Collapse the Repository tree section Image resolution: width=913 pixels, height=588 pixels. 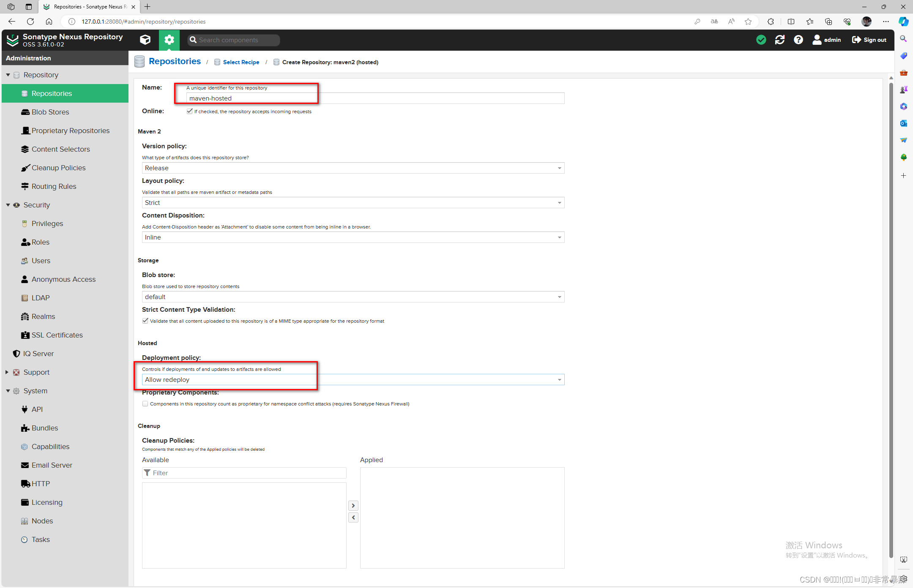(x=8, y=75)
